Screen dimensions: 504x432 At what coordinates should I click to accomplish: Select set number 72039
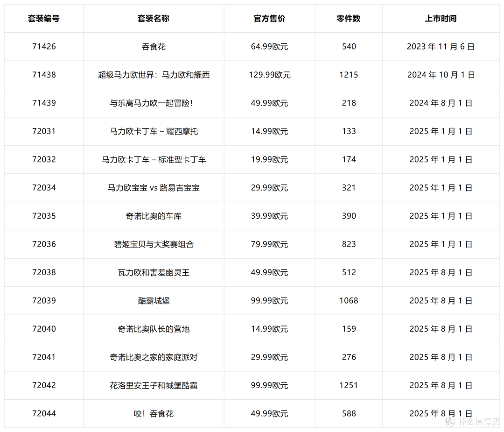pos(44,301)
